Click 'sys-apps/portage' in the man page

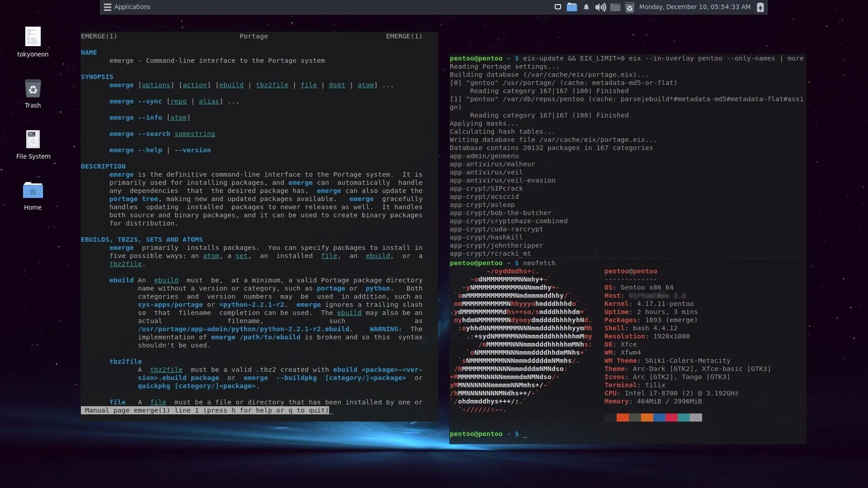pyautogui.click(x=170, y=305)
